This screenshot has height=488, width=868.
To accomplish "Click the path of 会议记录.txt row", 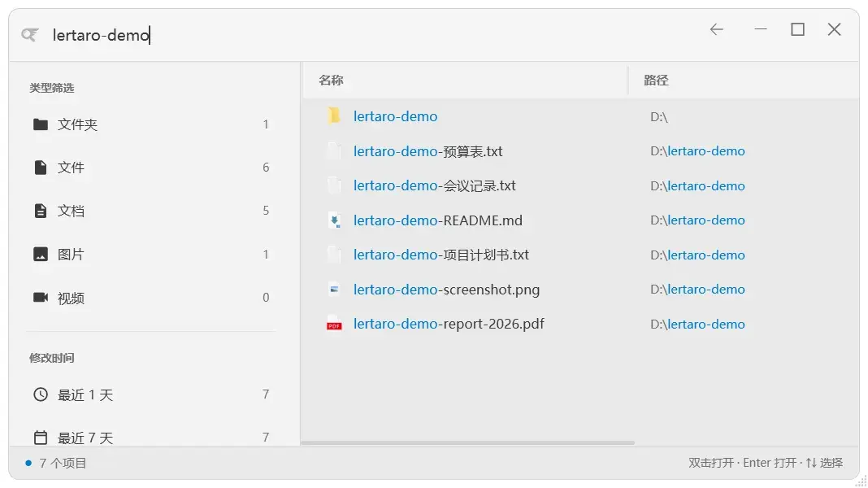I will 697,186.
